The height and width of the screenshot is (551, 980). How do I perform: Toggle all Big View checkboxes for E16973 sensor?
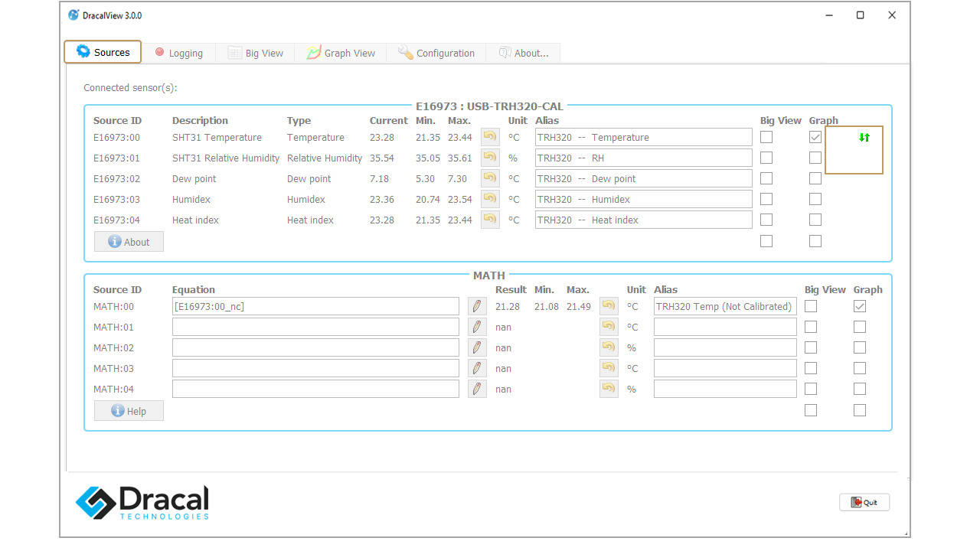pos(766,241)
